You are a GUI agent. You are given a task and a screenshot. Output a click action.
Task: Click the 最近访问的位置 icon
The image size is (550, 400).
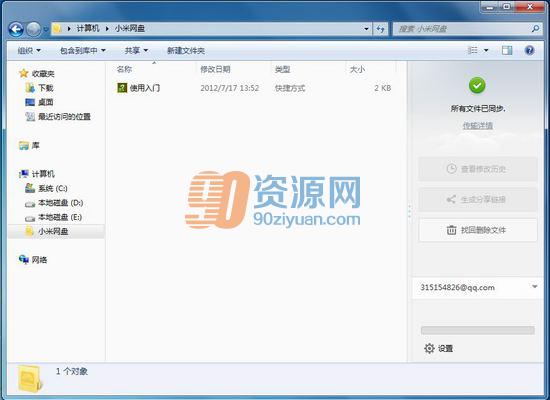[30, 116]
